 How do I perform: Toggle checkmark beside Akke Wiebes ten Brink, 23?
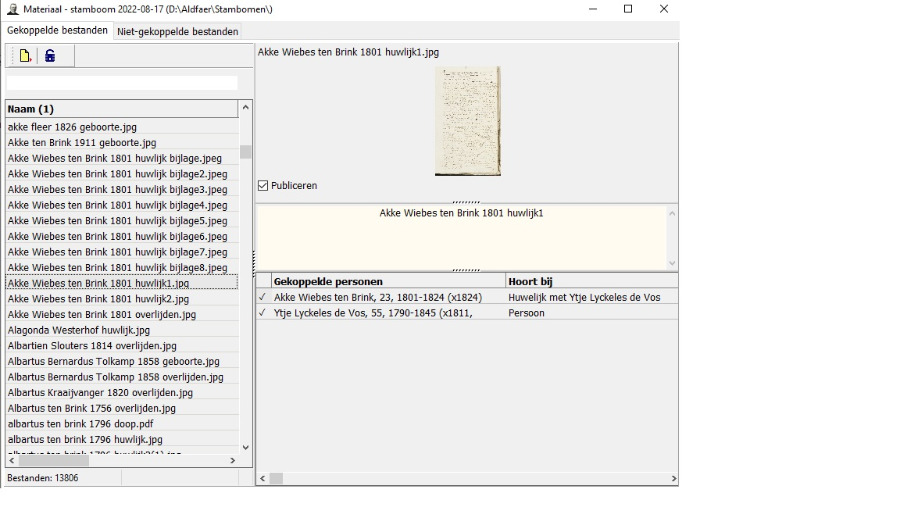(263, 297)
